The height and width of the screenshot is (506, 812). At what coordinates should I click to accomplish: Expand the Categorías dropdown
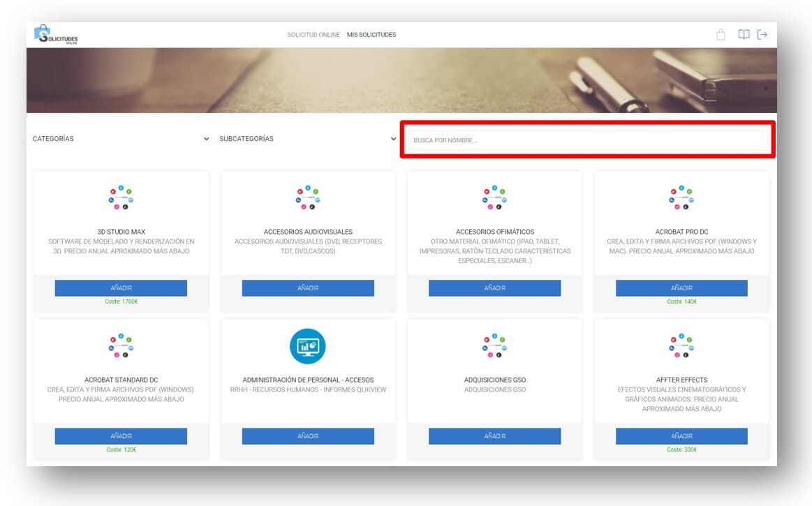point(121,139)
